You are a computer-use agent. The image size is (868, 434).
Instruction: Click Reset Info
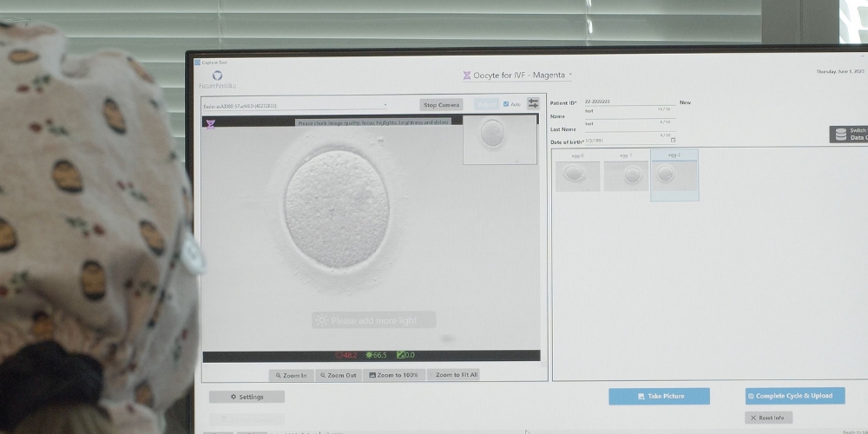pyautogui.click(x=768, y=418)
